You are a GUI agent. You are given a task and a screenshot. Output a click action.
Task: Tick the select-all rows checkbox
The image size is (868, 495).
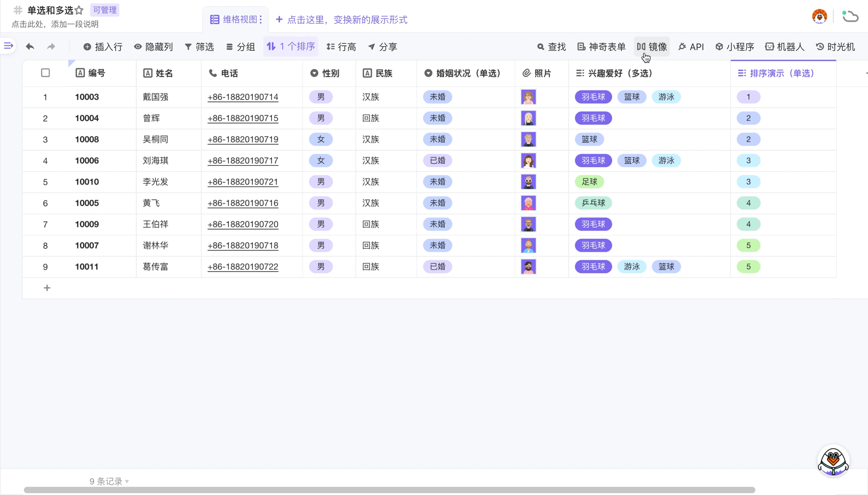click(46, 73)
